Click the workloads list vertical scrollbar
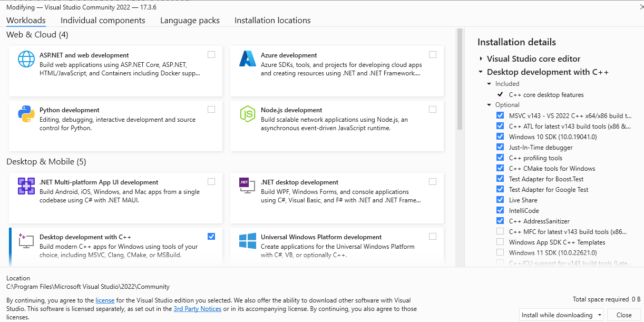The image size is (644, 322). [x=460, y=79]
